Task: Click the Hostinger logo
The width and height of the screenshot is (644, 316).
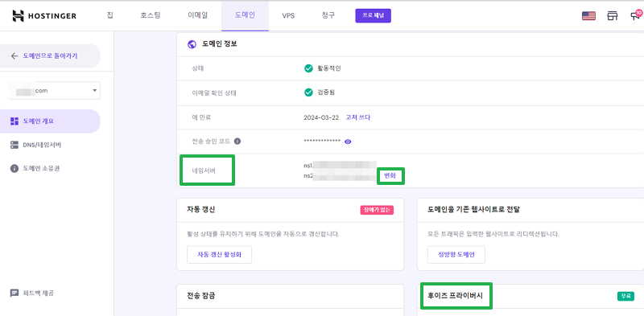Action: click(44, 16)
